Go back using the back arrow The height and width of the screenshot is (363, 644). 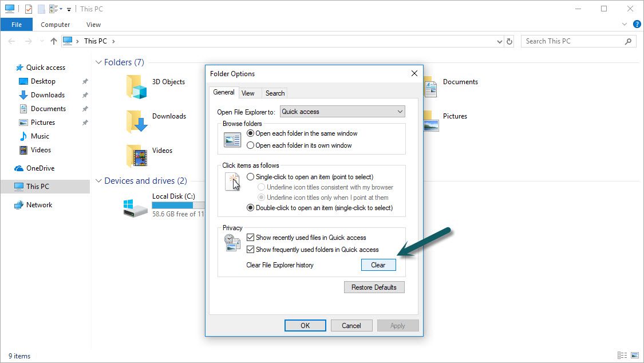[11, 41]
